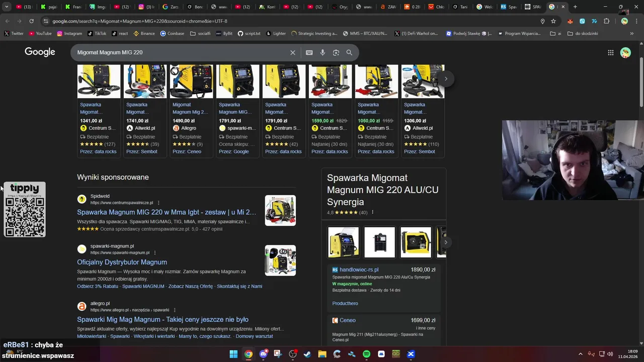This screenshot has height=362, width=644.
Task: Open 'Spawarki Mig Mag Magnum' Allegro result
Action: (163, 319)
